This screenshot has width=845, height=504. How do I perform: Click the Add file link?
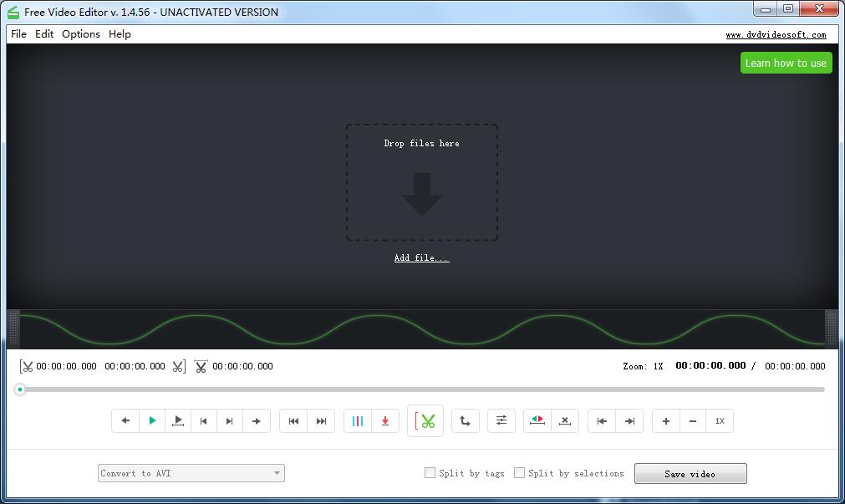(421, 257)
